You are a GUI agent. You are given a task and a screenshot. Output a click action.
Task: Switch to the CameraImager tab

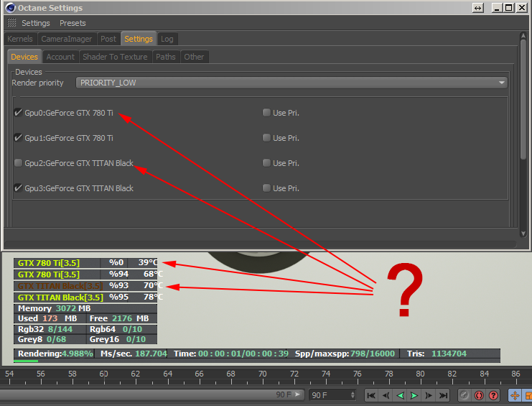coord(67,39)
